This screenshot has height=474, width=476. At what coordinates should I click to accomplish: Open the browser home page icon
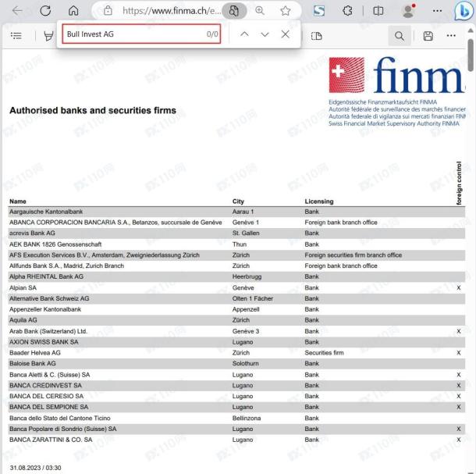[x=73, y=11]
